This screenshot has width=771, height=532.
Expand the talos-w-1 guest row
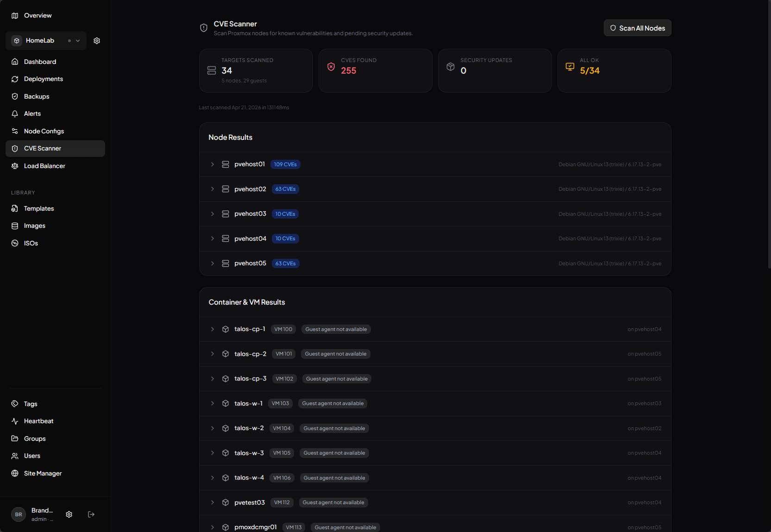click(435, 403)
